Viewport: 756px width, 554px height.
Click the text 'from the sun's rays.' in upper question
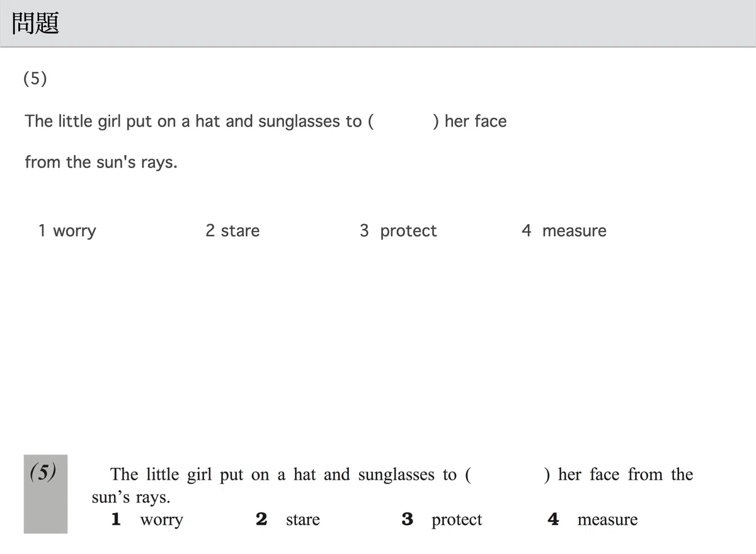101,162
